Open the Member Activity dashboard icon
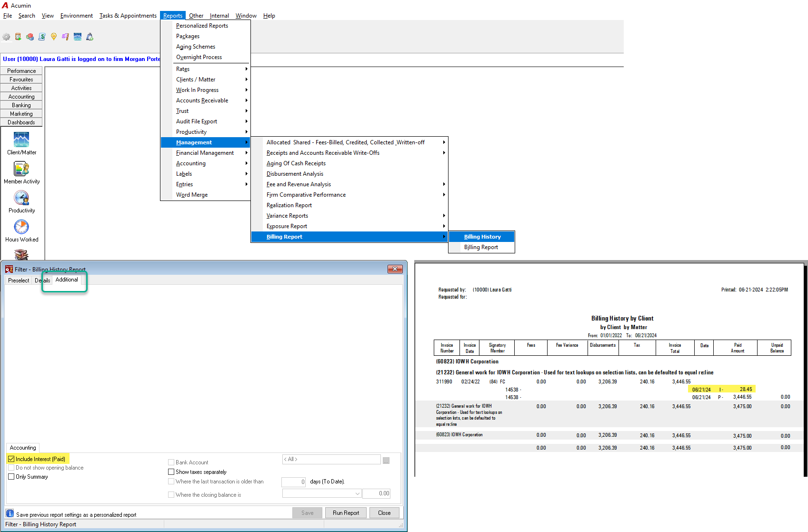This screenshot has height=532, width=808. tap(21, 169)
